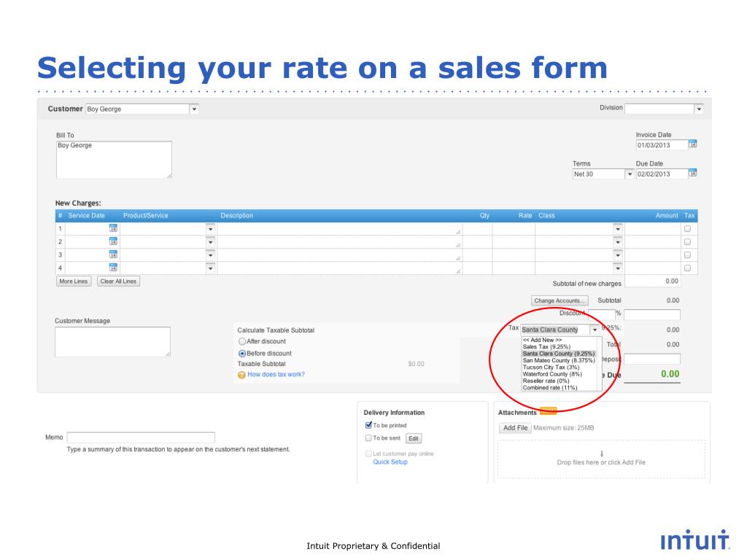Click the attachments drop files area
Screen dimensions: 747x560
tap(601, 459)
